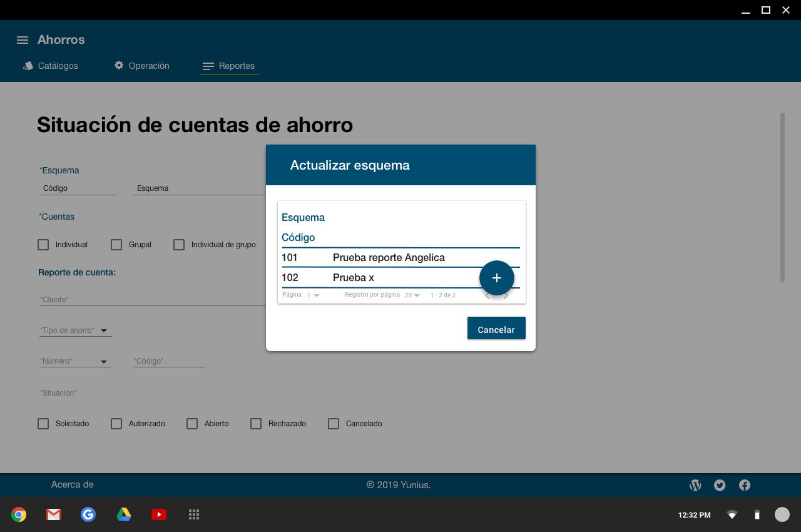Open the Registro por página dropdown
Viewport: 801px width, 532px height.
412,295
